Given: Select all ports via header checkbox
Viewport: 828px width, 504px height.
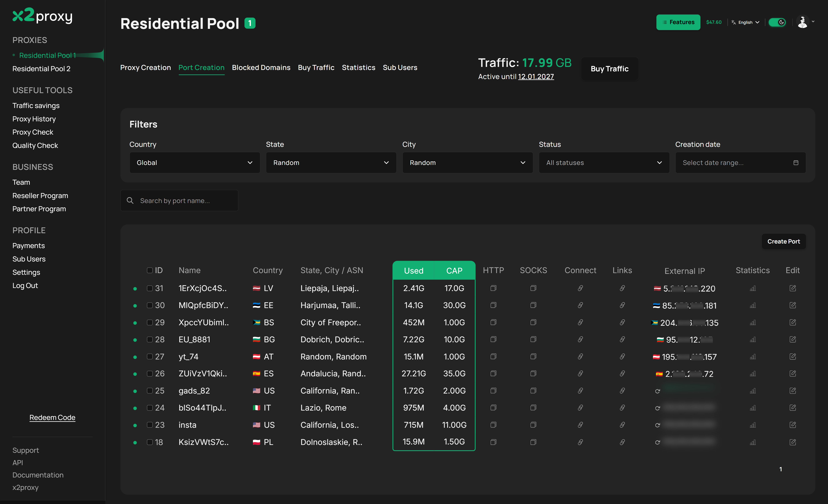Looking at the screenshot, I should click(150, 270).
